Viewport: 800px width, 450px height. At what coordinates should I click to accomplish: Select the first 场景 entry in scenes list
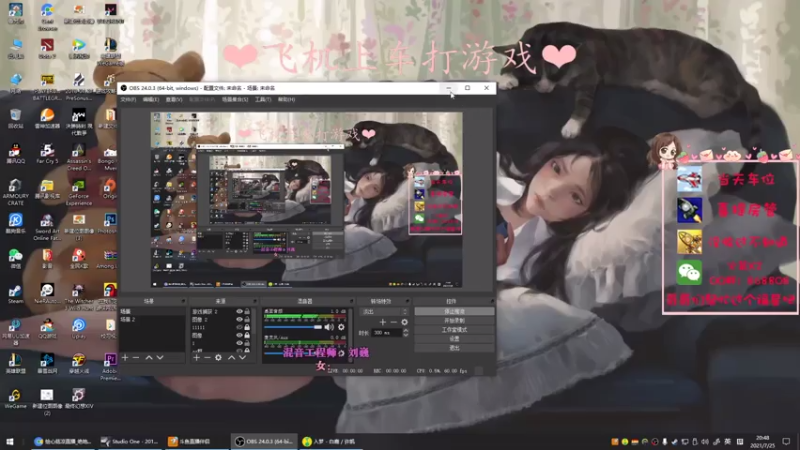[x=152, y=311]
